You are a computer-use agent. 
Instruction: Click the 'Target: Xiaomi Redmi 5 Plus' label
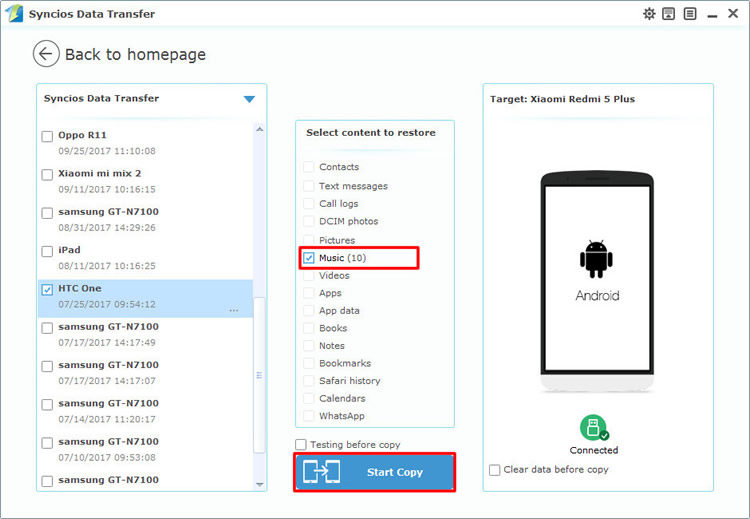coord(562,99)
